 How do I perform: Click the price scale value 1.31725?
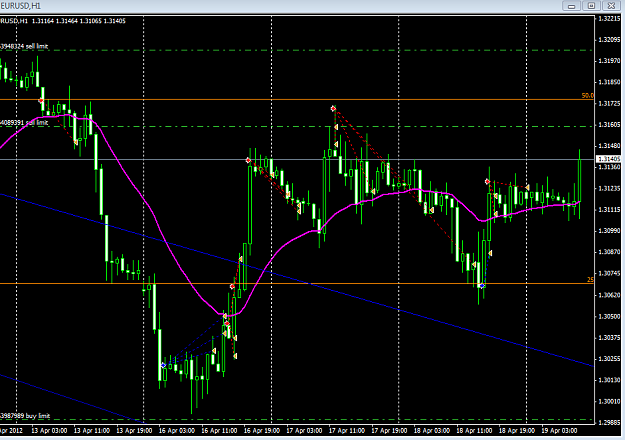pos(609,103)
